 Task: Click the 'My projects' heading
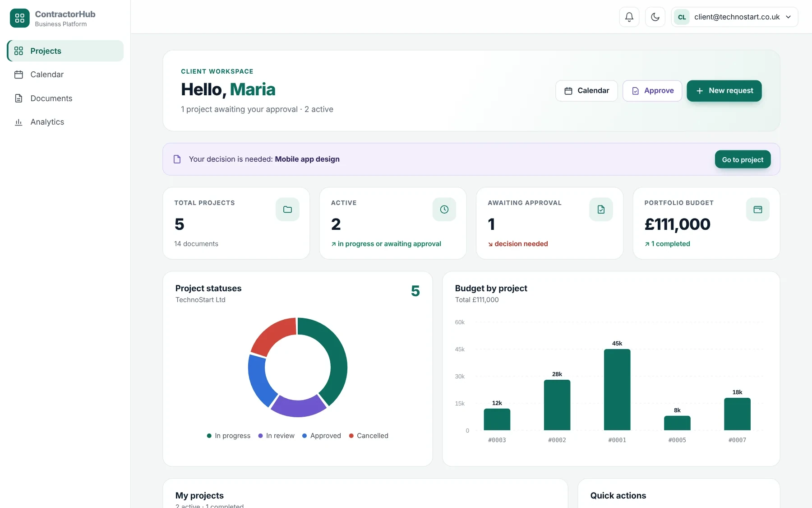tap(199, 495)
